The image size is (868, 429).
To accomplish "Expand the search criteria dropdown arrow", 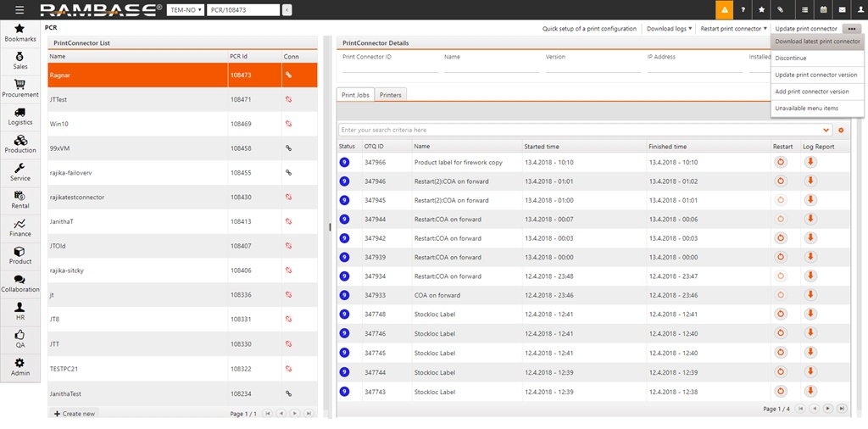I will tap(826, 130).
